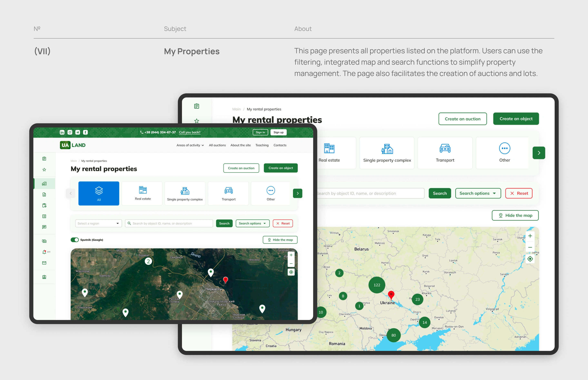Open the list table sidebar icon
Image resolution: width=588 pixels, height=380 pixels.
coord(44,216)
